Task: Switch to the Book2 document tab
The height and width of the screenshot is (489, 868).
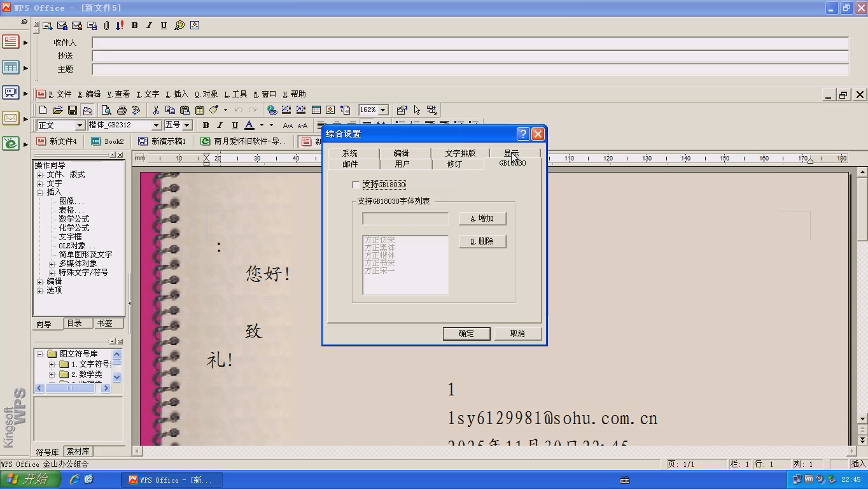Action: pyautogui.click(x=108, y=141)
